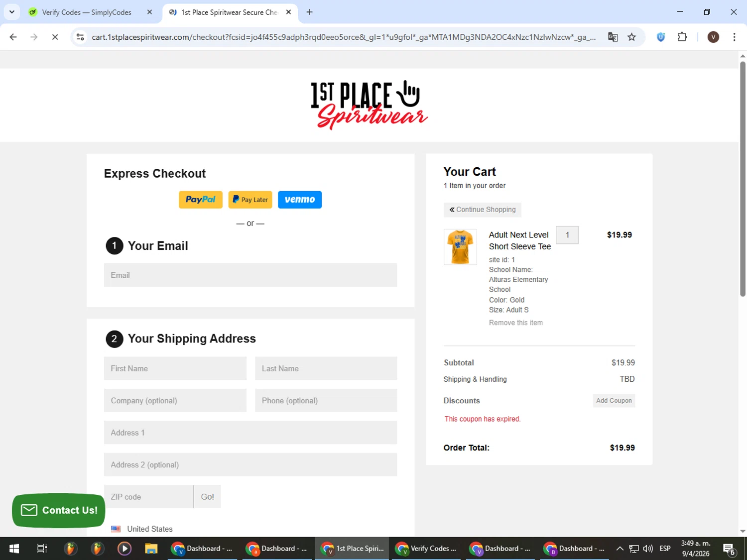Pay with Venmo button
The height and width of the screenshot is (560, 747).
[x=300, y=200]
